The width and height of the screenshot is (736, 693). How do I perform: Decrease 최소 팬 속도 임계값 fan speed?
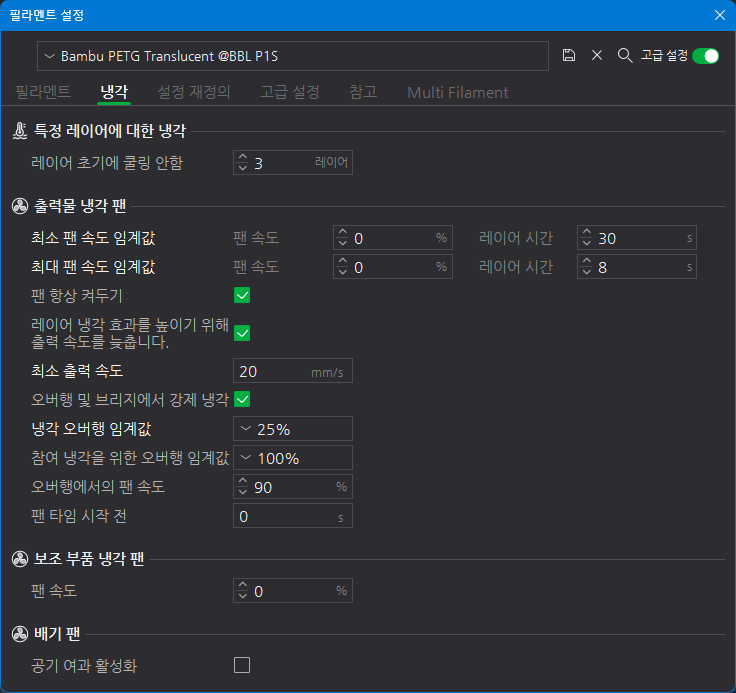click(342, 243)
